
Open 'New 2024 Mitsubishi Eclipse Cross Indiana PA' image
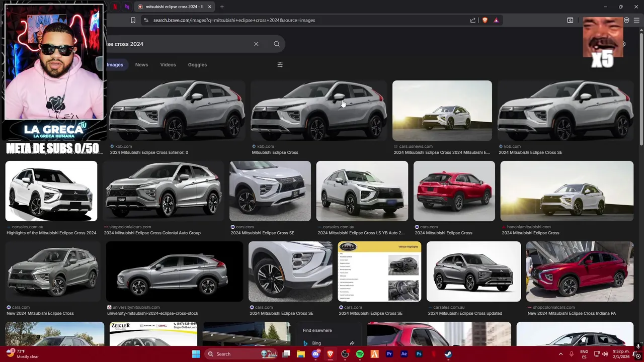click(580, 271)
